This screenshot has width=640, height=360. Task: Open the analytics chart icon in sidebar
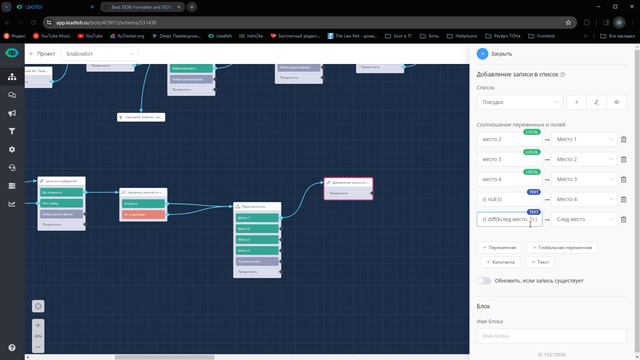pyautogui.click(x=12, y=204)
